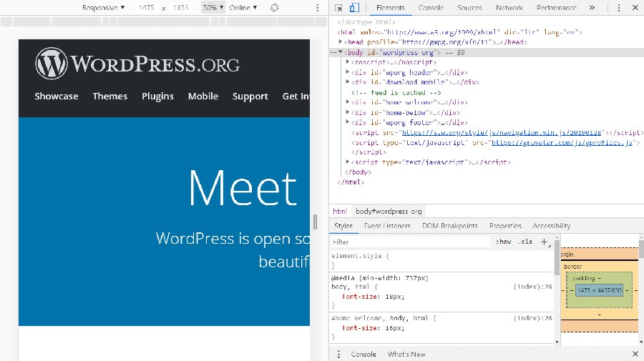Screen dimensions: 644x361
Task: Select the DOM Breakpoints tab
Action: click(x=450, y=226)
